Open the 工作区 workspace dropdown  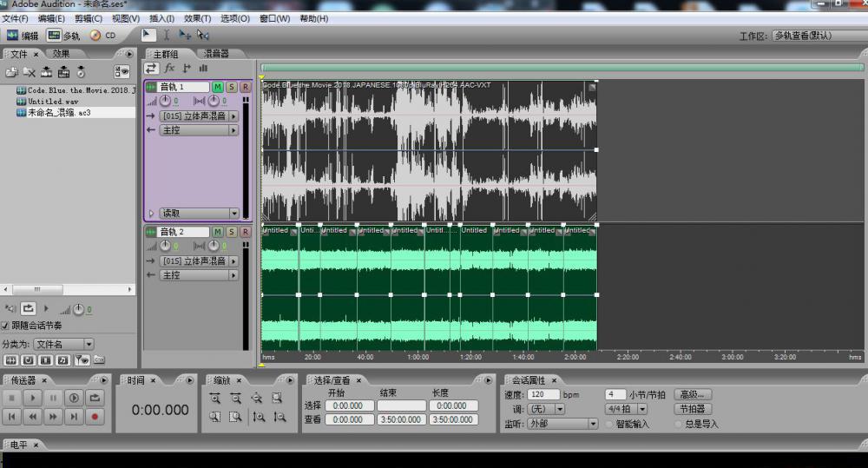coord(819,36)
